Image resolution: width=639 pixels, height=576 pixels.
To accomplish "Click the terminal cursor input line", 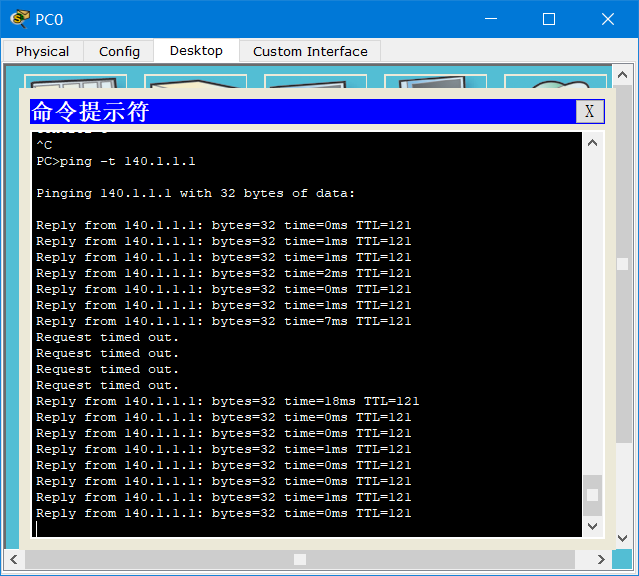I will (x=306, y=529).
